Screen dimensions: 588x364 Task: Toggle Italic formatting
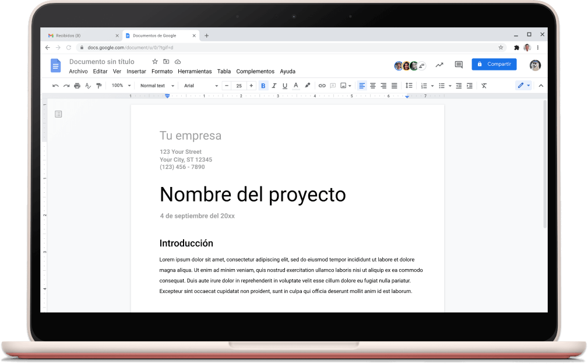[274, 86]
